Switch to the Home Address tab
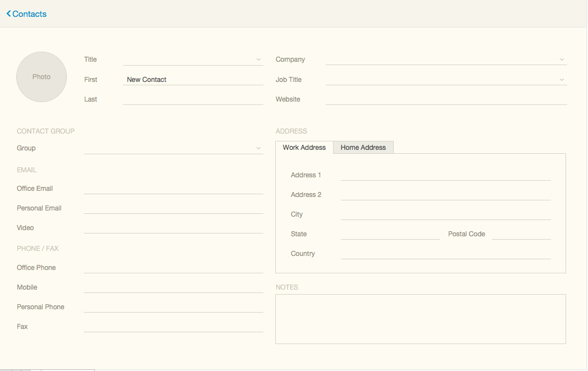 [x=363, y=147]
